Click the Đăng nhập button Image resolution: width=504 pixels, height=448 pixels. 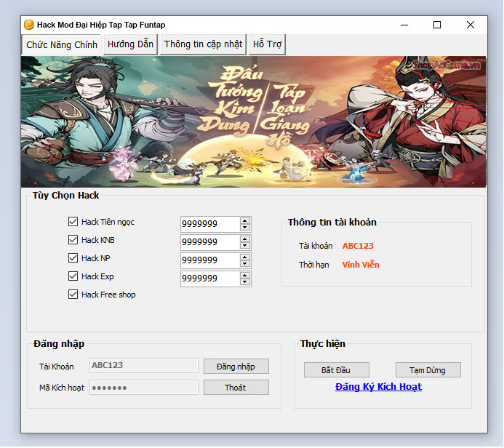pyautogui.click(x=236, y=367)
